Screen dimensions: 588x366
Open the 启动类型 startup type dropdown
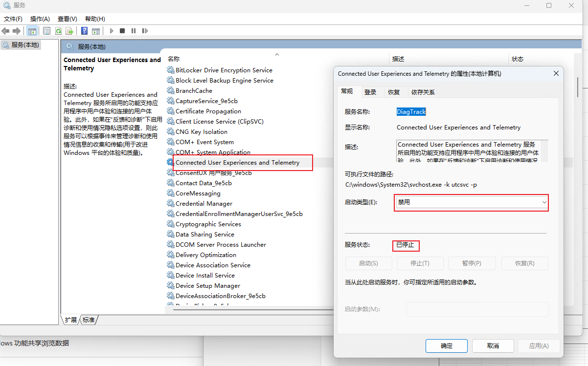pos(471,202)
